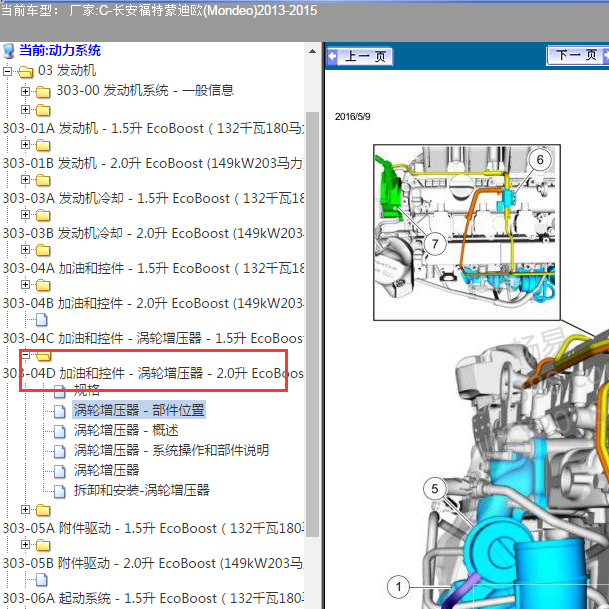Viewport: 609px width, 609px height.
Task: Select 303-01B 发动机 - 2.0升 EcoBoost
Action: point(153,163)
